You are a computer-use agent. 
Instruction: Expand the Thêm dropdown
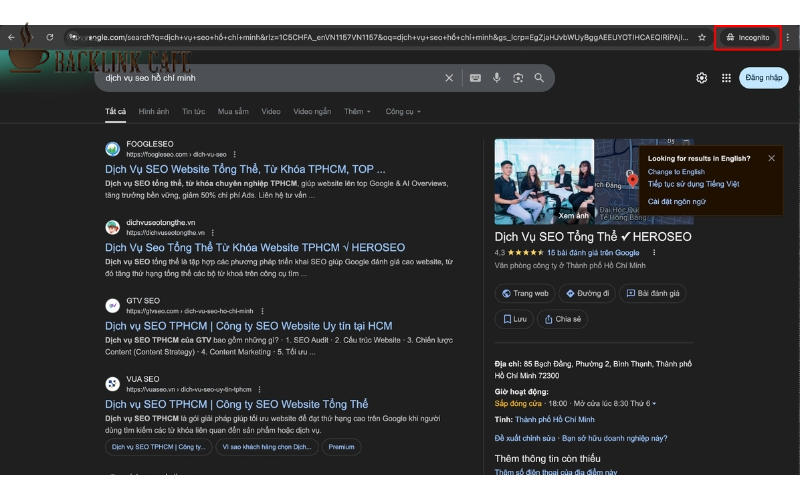[357, 111]
